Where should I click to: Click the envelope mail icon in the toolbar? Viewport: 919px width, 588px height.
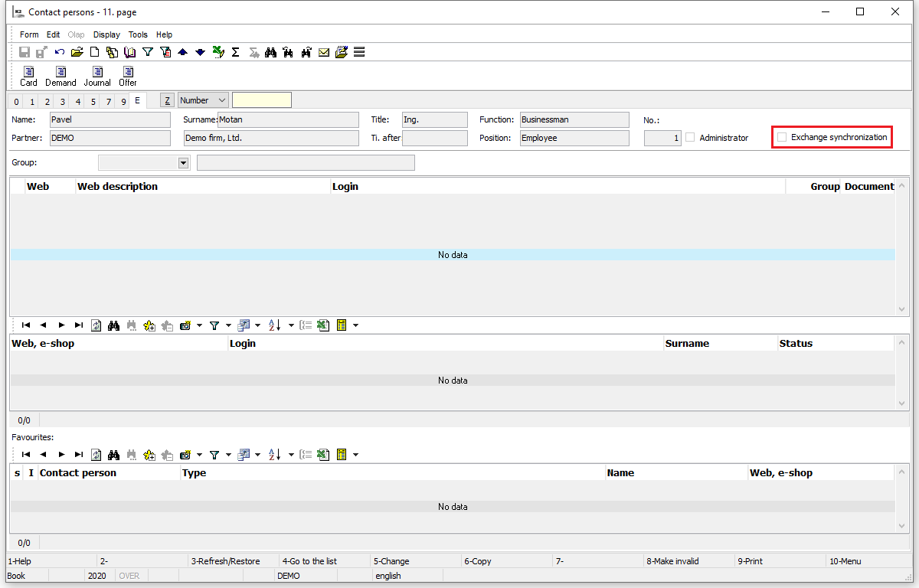[x=324, y=52]
